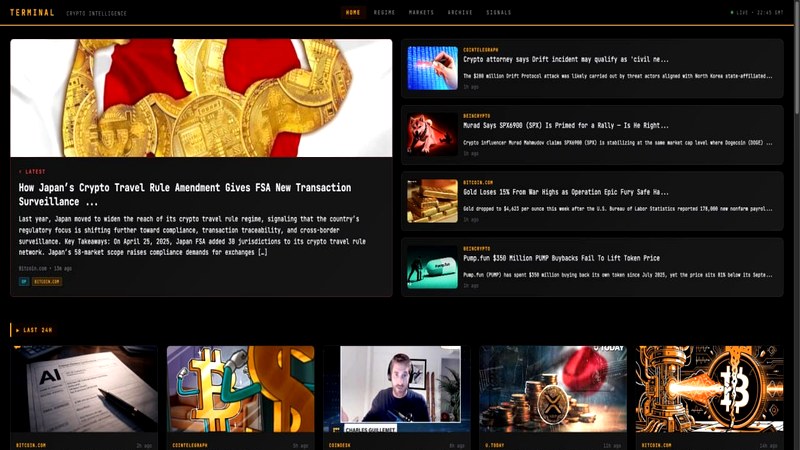Click the AI document card thumbnail
The image size is (800, 450).
click(85, 389)
